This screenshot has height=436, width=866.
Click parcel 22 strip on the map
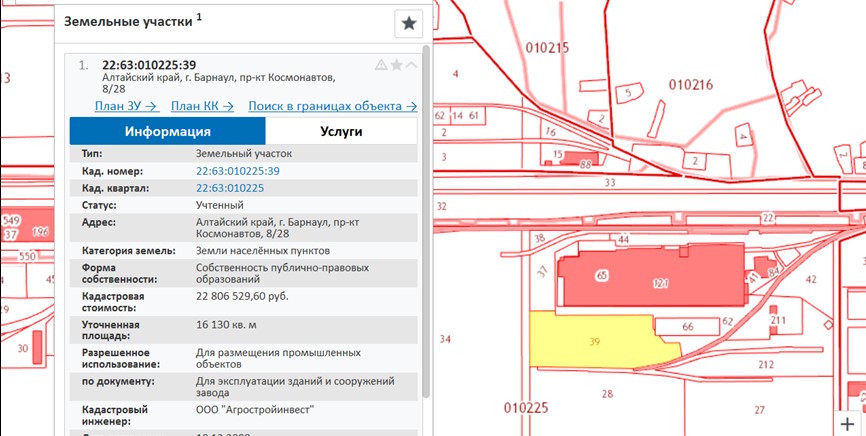(768, 218)
